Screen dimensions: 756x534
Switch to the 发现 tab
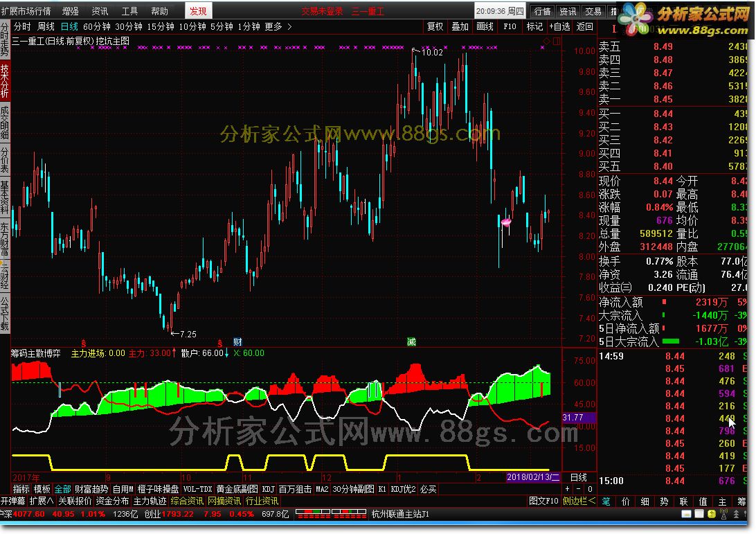click(x=198, y=10)
